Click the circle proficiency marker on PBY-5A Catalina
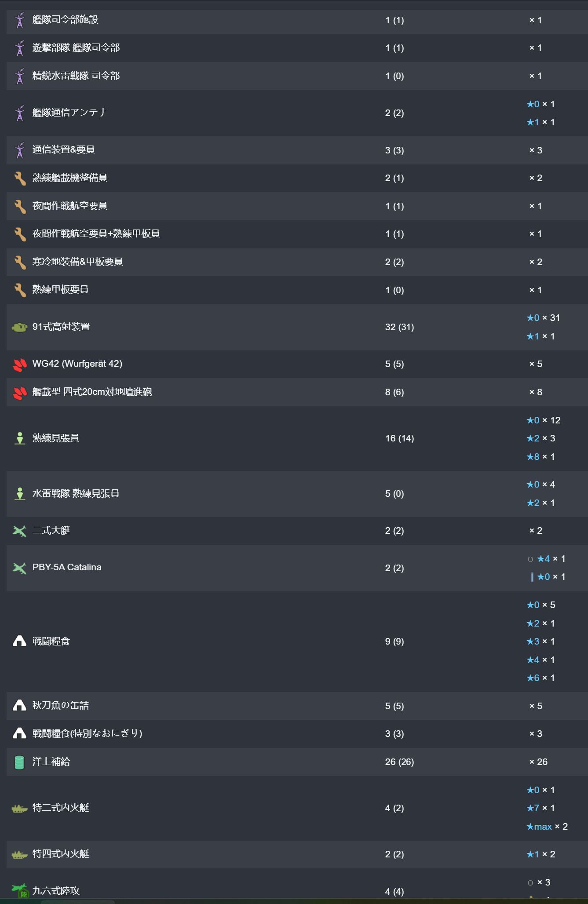588x904 pixels. [x=530, y=559]
